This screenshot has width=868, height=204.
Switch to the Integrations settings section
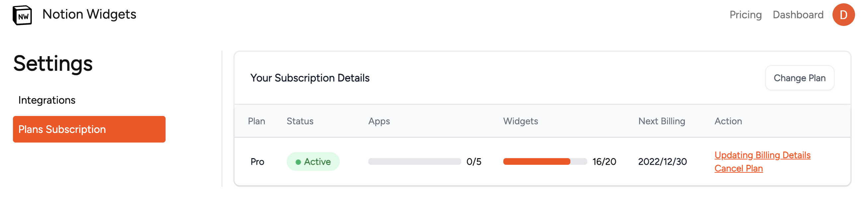tap(47, 100)
